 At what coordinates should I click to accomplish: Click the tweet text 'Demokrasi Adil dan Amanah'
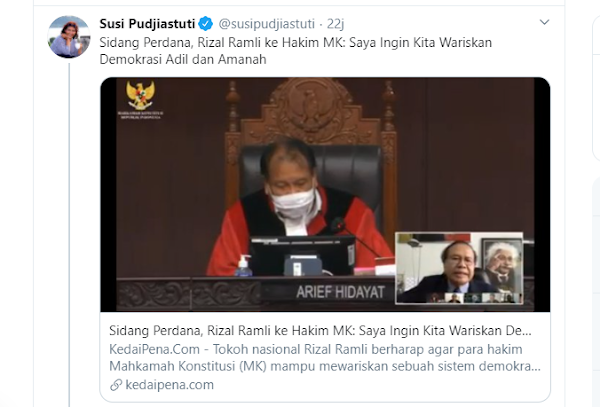[x=183, y=59]
